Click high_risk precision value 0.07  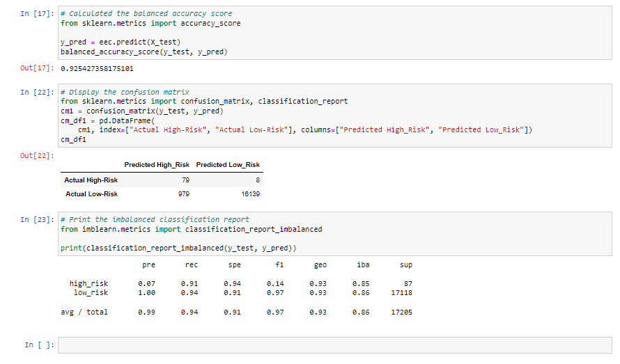click(147, 284)
